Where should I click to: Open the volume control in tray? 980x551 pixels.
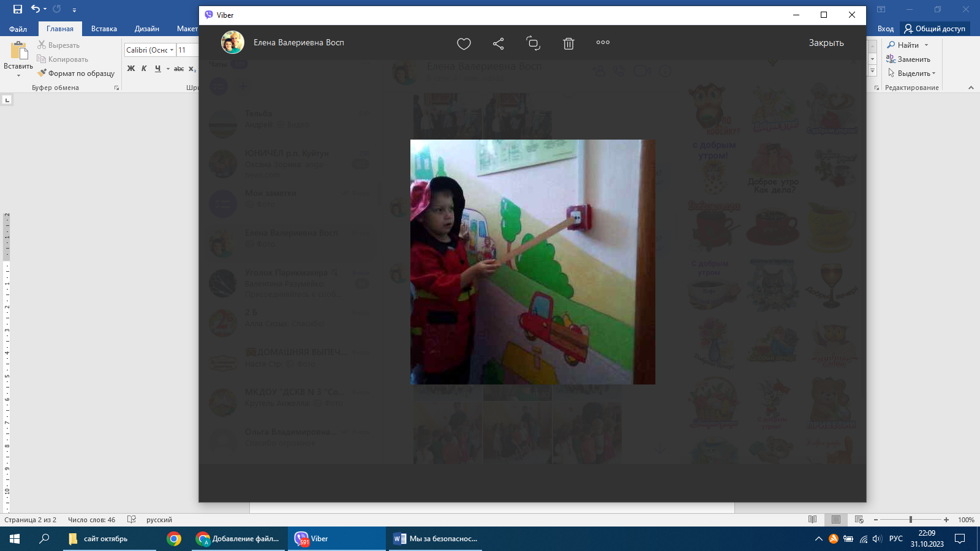(x=877, y=539)
